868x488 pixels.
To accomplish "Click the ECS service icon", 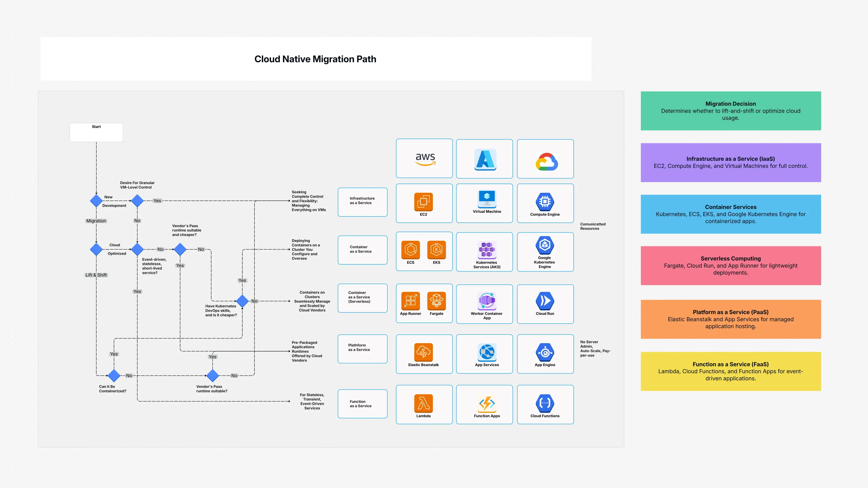I will [410, 250].
